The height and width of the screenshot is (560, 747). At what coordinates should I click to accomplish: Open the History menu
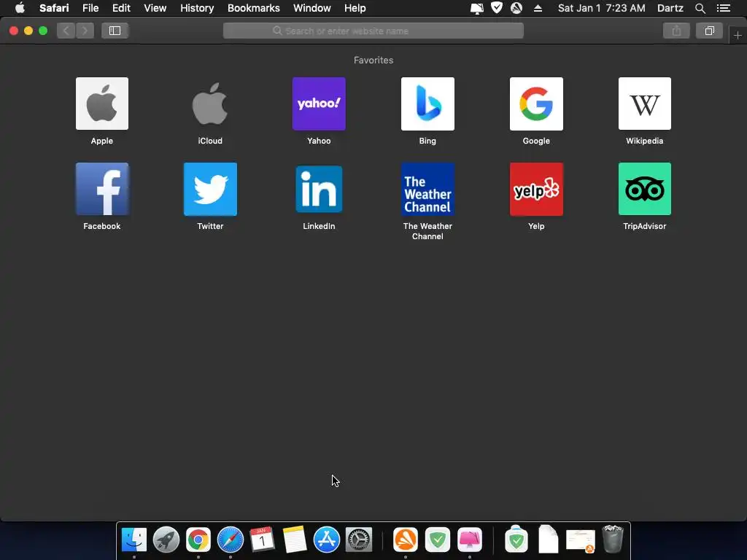coord(197,8)
